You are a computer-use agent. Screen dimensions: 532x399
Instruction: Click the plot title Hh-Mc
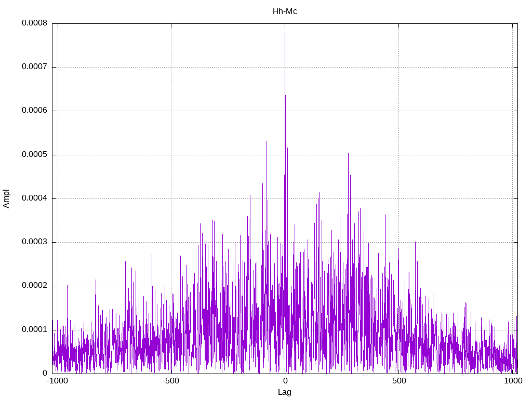pos(285,11)
